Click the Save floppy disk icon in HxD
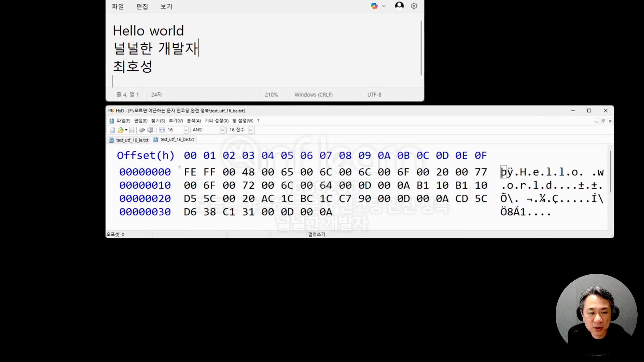 click(x=132, y=130)
